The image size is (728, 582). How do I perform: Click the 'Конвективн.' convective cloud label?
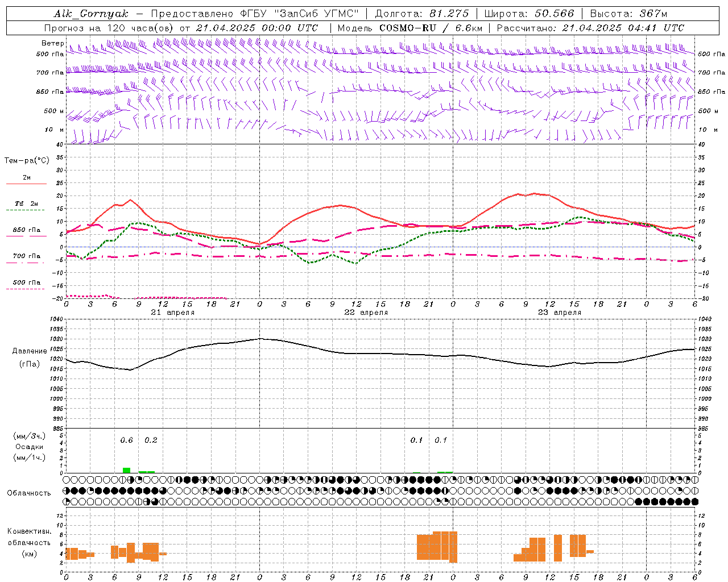[x=30, y=531]
